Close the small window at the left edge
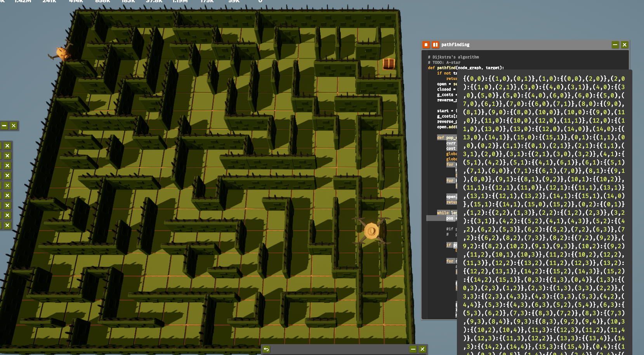Screen dimensions: 644x355 coord(14,125)
